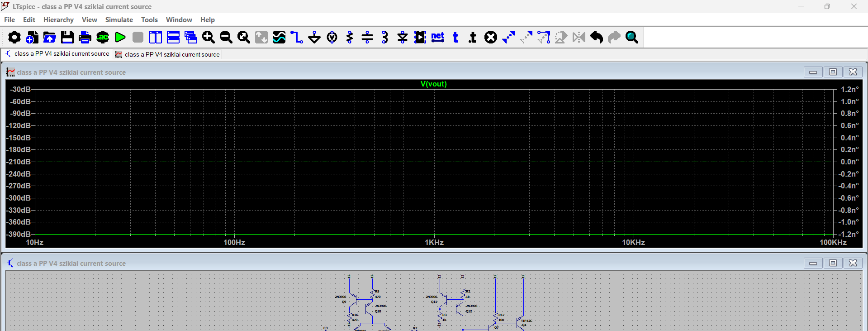Image resolution: width=868 pixels, height=331 pixels.
Task: Select the net label tool
Action: point(438,37)
